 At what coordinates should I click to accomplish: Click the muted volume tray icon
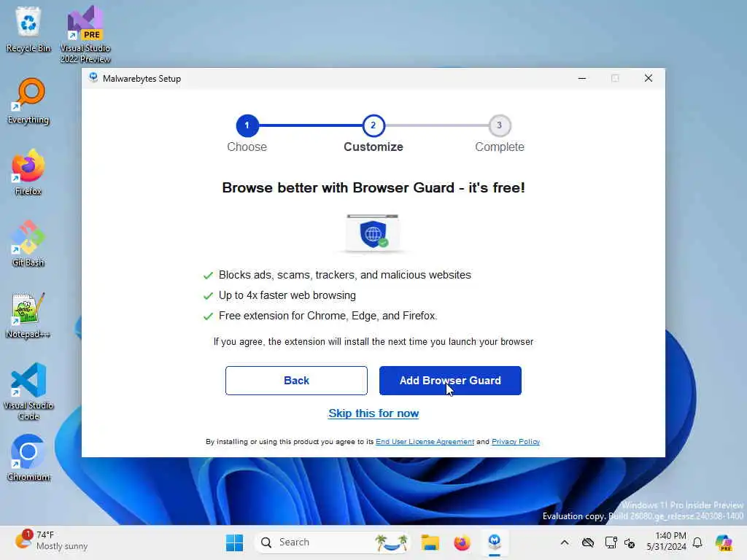pyautogui.click(x=630, y=542)
